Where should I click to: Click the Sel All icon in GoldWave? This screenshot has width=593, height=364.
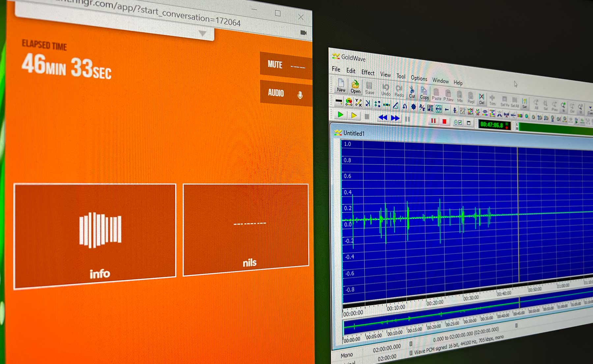point(515,102)
